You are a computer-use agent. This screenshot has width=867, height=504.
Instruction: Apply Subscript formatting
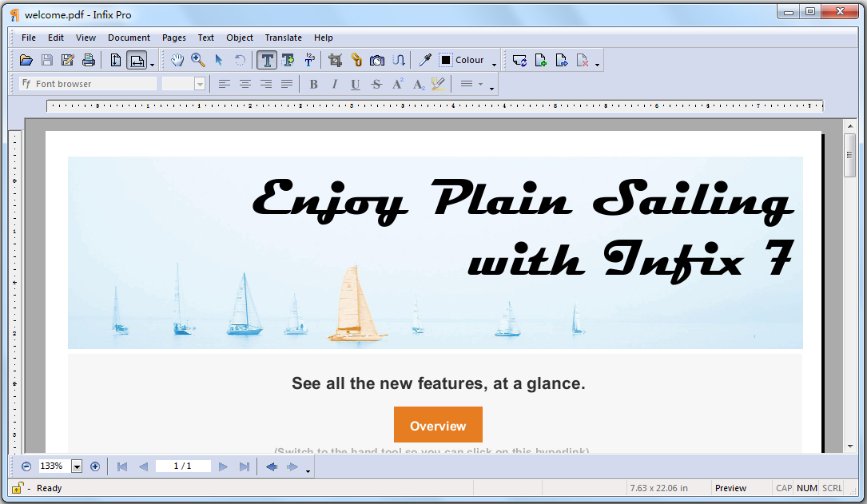tap(419, 84)
